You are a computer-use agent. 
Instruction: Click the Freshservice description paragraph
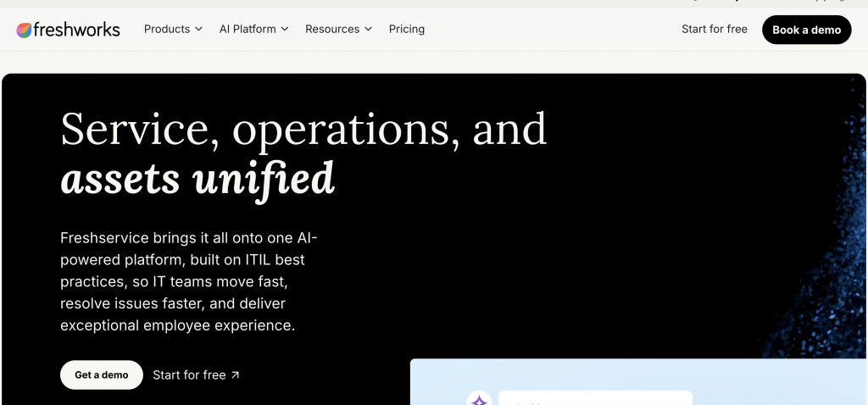tap(189, 281)
